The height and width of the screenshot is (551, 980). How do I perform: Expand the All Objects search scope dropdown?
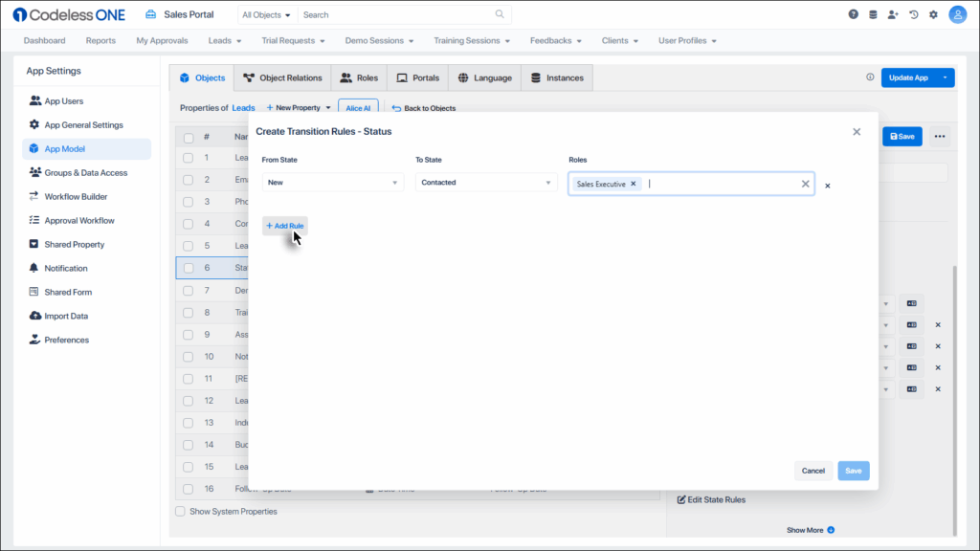pos(266,14)
